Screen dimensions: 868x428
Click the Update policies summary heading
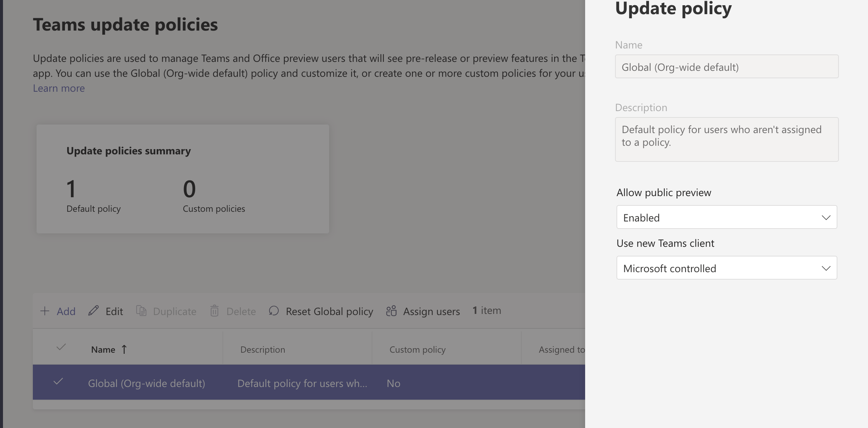[128, 151]
